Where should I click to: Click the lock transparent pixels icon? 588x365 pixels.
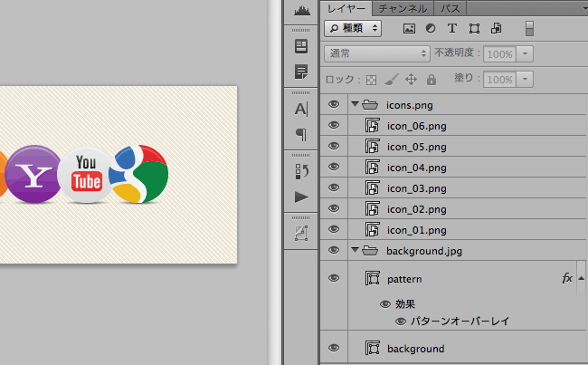point(371,80)
